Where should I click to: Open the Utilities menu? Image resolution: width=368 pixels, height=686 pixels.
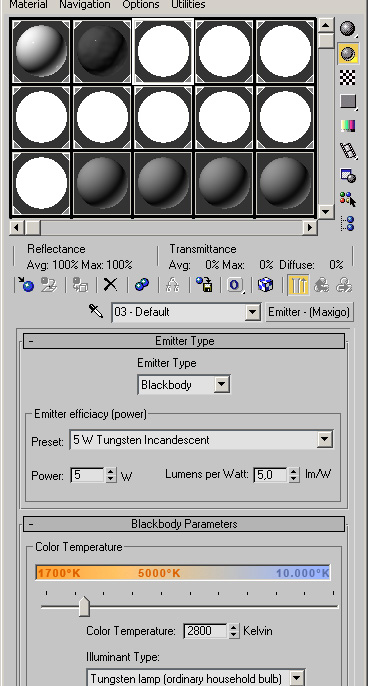(188, 5)
